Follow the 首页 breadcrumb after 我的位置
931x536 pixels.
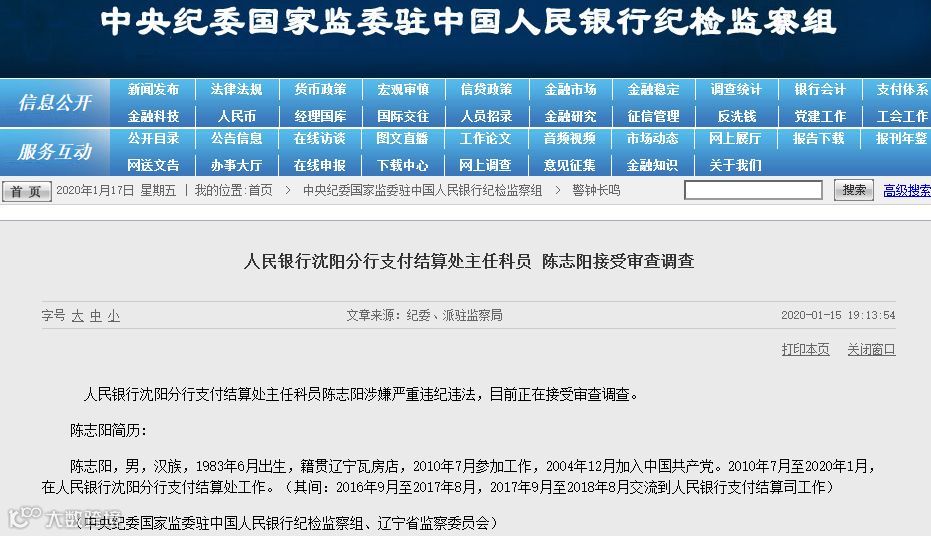[260, 191]
